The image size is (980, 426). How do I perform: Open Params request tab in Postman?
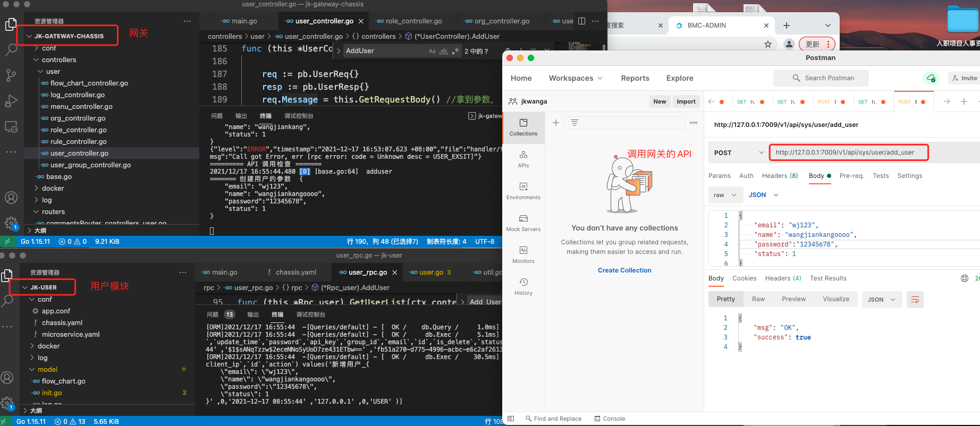720,176
